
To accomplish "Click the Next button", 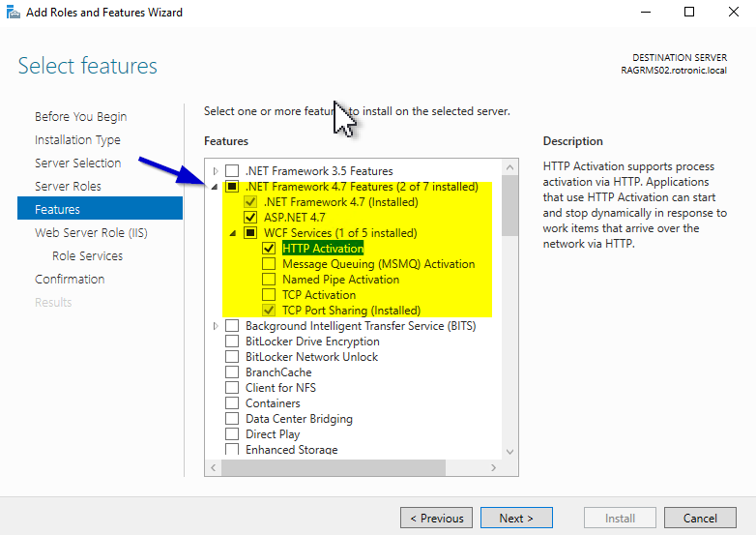I will point(516,518).
